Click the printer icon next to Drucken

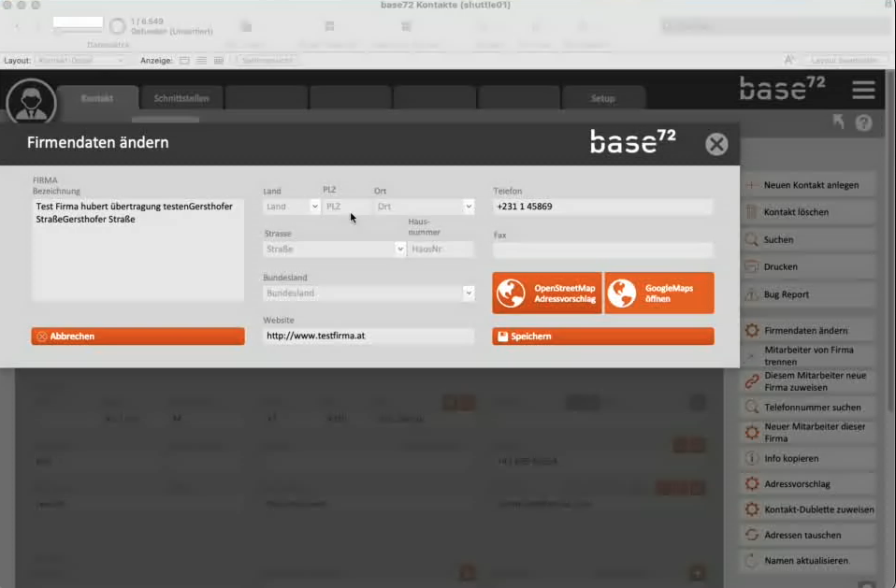pyautogui.click(x=751, y=267)
